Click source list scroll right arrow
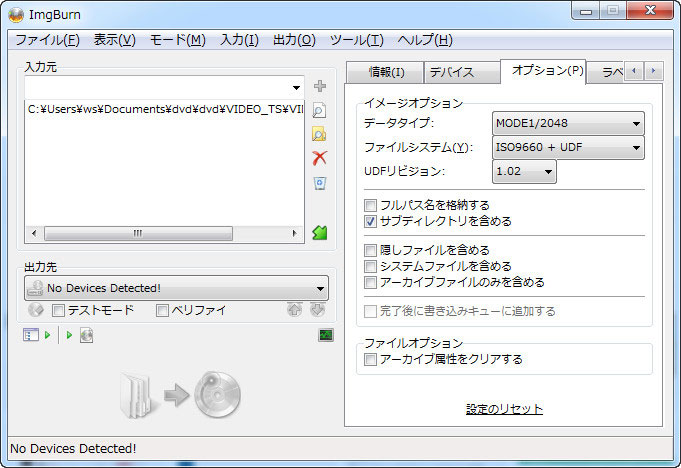The width and height of the screenshot is (681, 468). click(294, 233)
